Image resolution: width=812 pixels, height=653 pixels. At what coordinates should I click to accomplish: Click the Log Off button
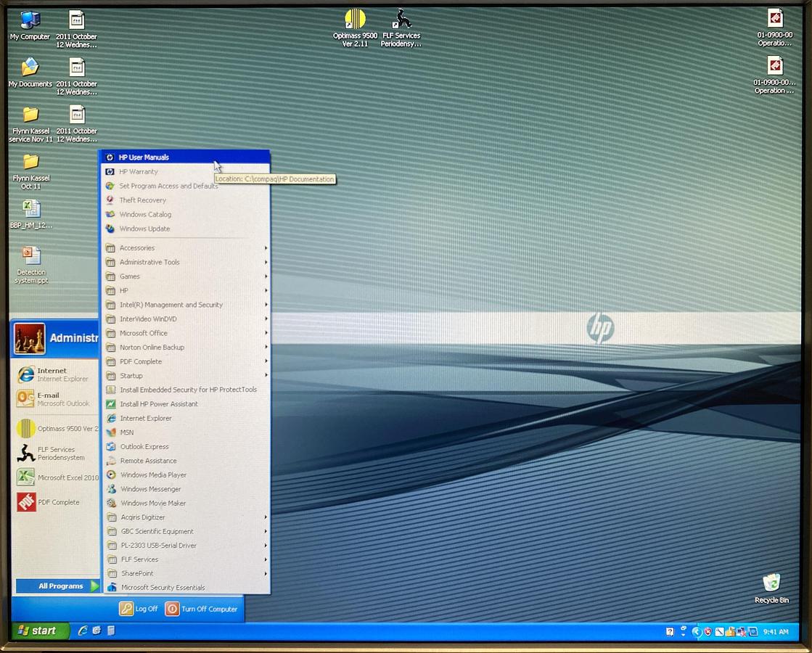pyautogui.click(x=139, y=609)
